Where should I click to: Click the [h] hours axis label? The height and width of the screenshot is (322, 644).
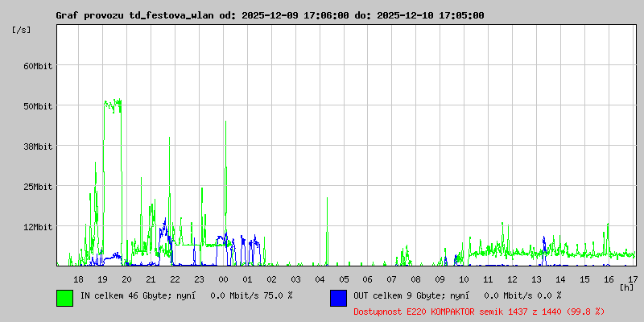[626, 287]
